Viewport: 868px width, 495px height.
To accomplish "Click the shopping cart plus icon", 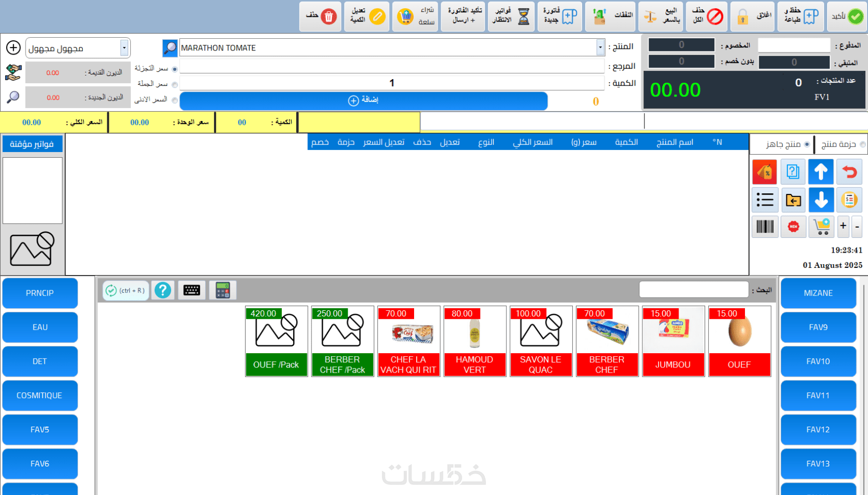I will click(822, 227).
